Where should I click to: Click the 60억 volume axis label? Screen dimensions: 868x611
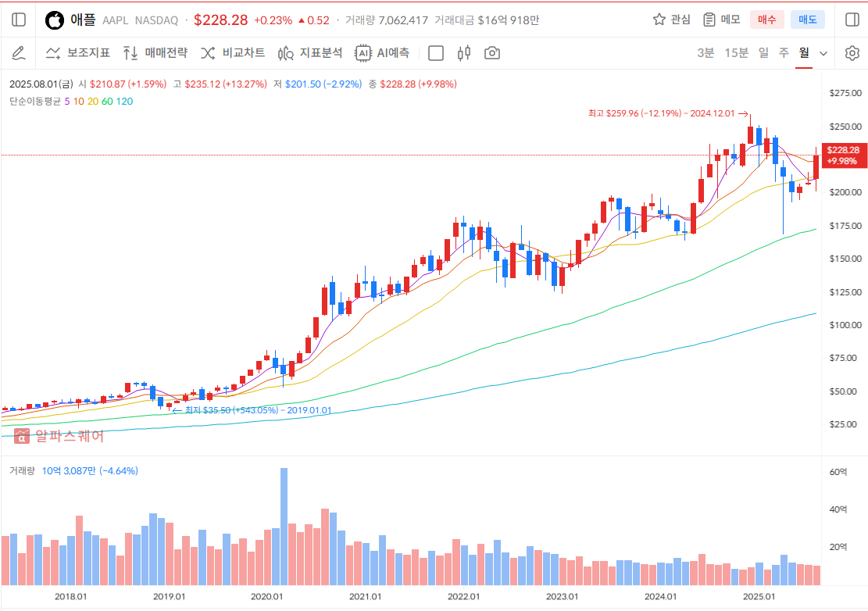point(838,472)
